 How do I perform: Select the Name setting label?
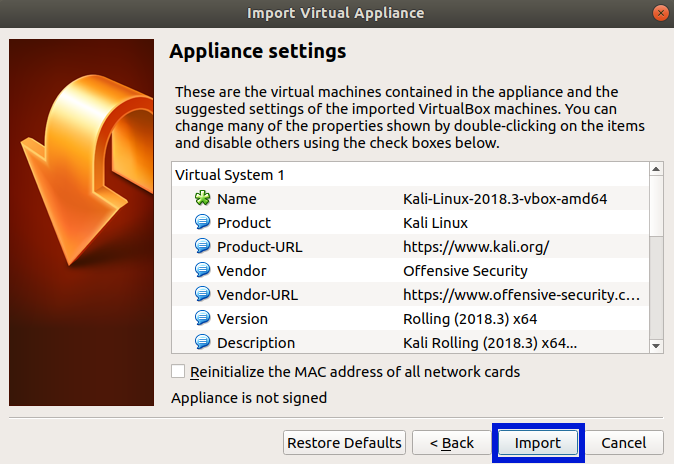237,199
